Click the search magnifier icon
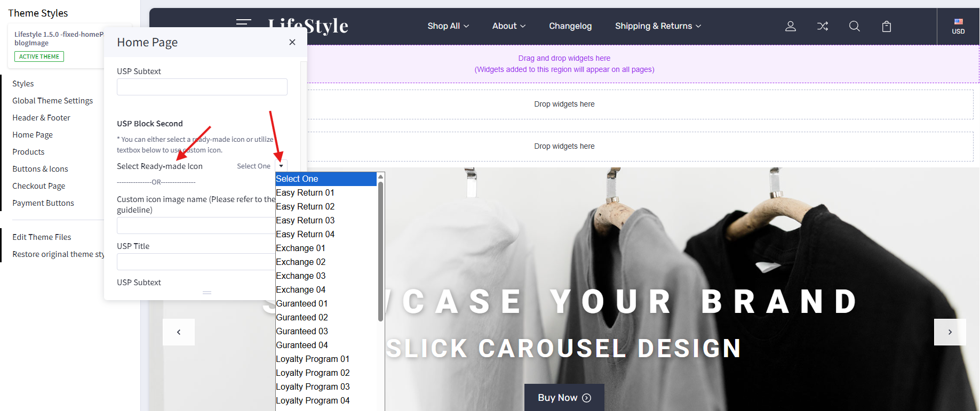Viewport: 980px width, 411px height. pos(854,26)
